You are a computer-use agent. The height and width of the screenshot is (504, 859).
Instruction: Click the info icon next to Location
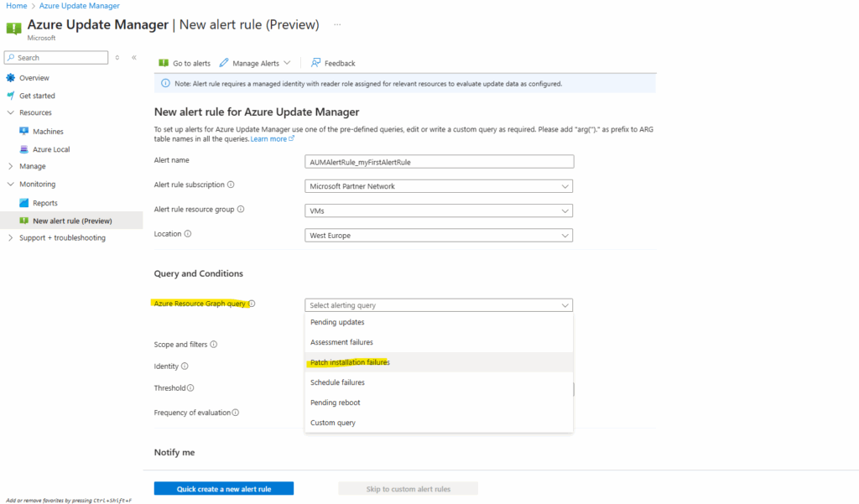click(188, 234)
